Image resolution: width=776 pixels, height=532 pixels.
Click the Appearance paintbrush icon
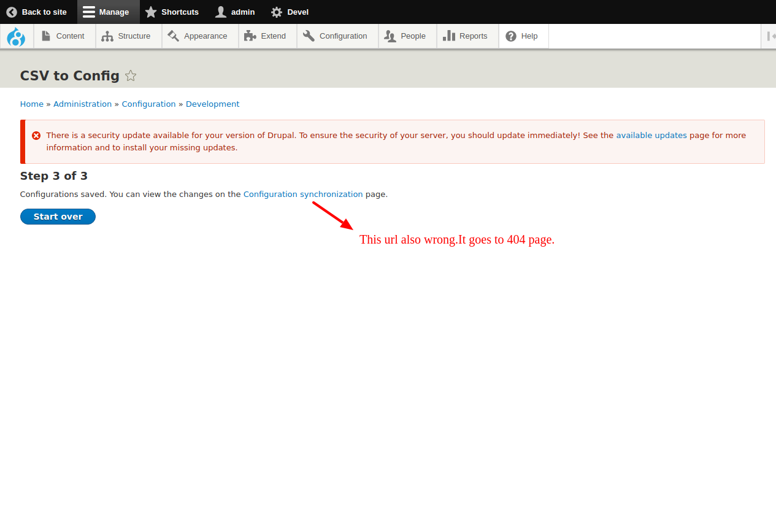tap(174, 36)
